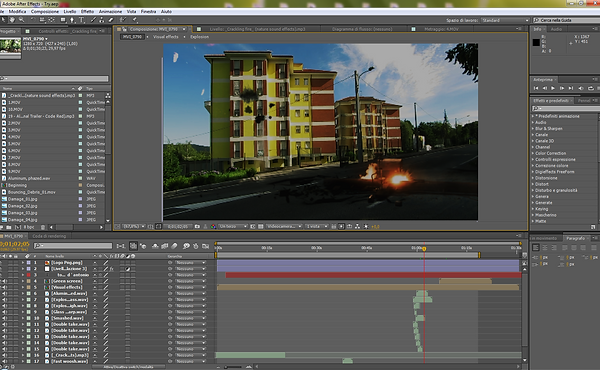The height and width of the screenshot is (370, 600).
Task: Click the orange current-time indicator marker
Action: 424,249
